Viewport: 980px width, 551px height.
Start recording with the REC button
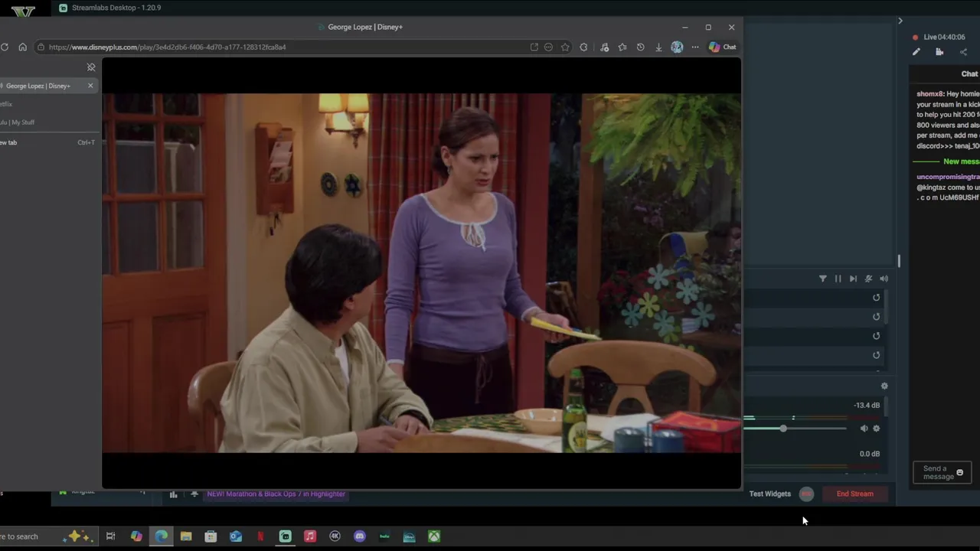806,494
